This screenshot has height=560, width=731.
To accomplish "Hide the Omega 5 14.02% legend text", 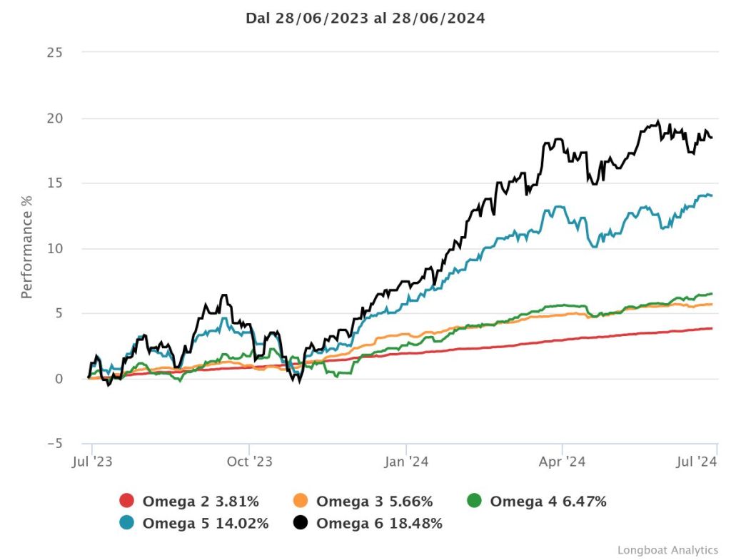I will click(x=206, y=523).
